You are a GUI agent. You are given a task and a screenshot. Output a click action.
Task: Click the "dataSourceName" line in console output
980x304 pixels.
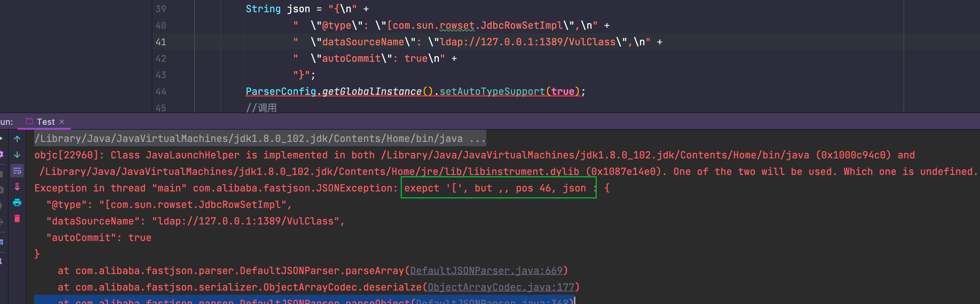point(195,221)
